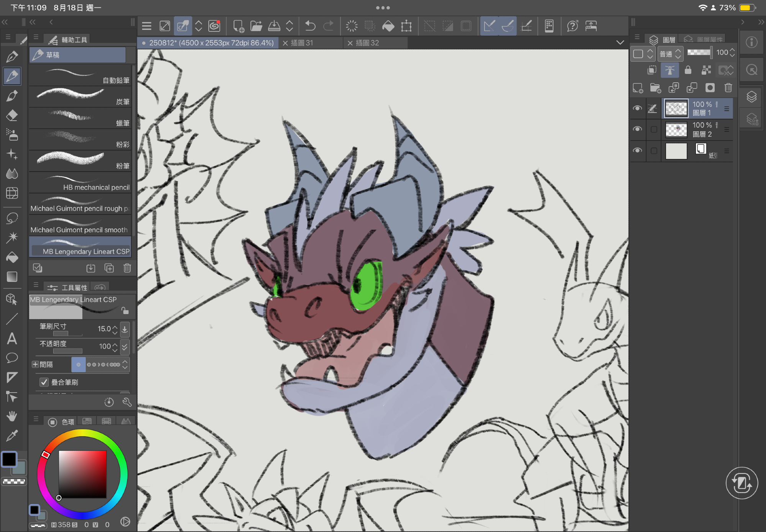Image resolution: width=766 pixels, height=532 pixels.
Task: Switch to the 插圖 32 canvas tab
Action: (x=367, y=43)
